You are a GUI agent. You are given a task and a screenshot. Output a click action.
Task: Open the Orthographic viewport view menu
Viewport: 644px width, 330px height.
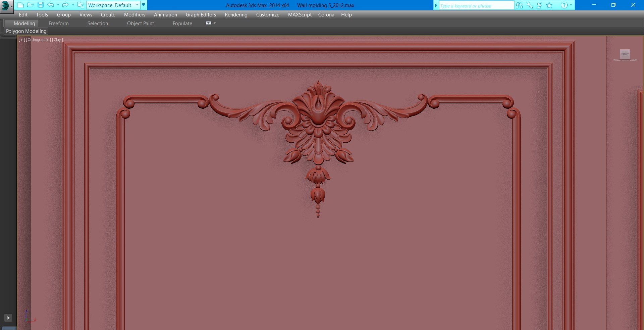click(x=38, y=40)
